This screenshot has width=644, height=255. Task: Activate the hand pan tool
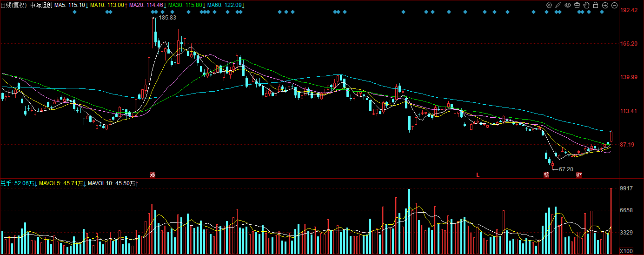tap(586, 5)
